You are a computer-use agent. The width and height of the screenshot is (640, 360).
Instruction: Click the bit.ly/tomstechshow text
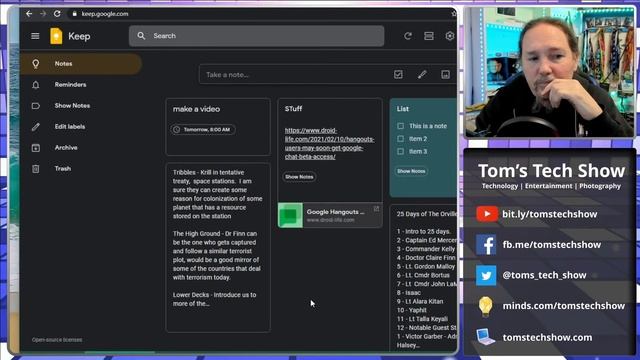point(549,214)
